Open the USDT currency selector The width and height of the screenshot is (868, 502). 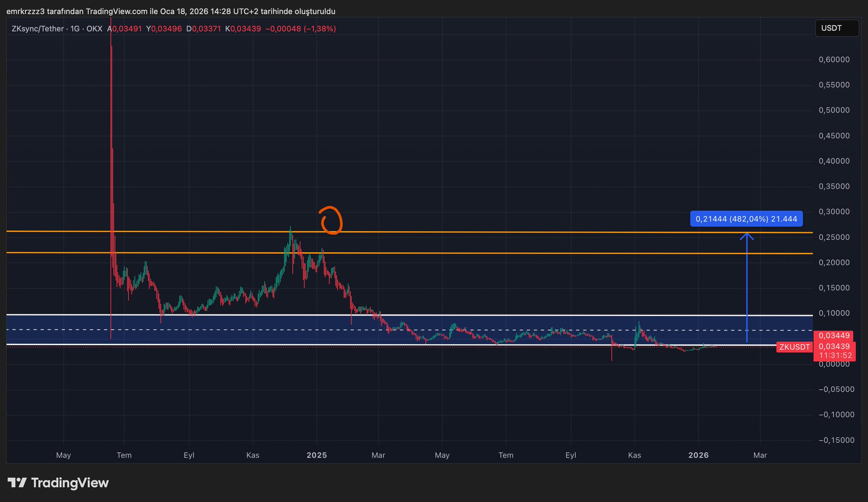tap(836, 28)
